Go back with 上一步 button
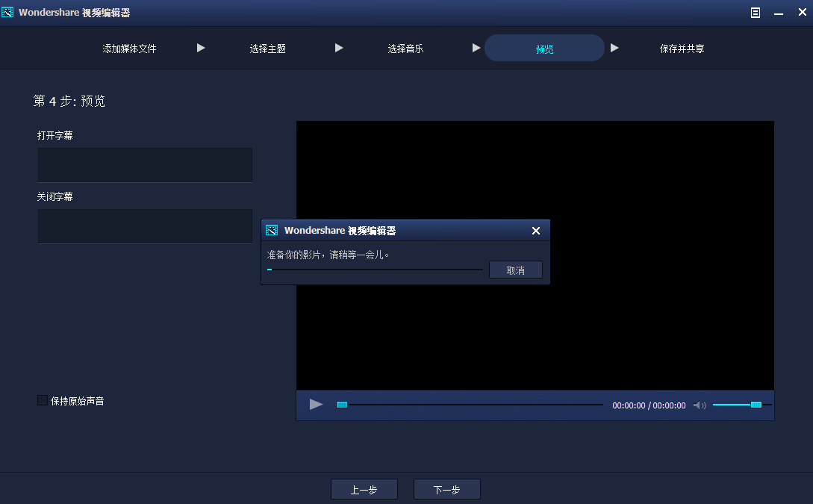The image size is (813, 504). coord(364,490)
